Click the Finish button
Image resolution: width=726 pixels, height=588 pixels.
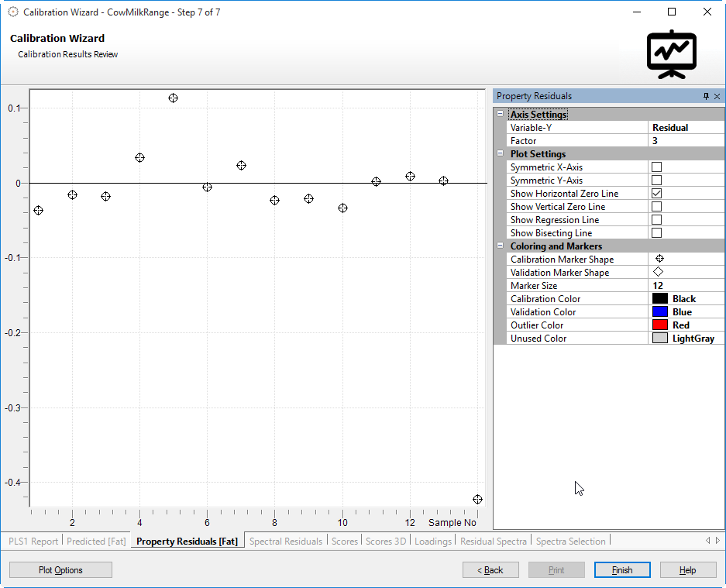tap(622, 570)
